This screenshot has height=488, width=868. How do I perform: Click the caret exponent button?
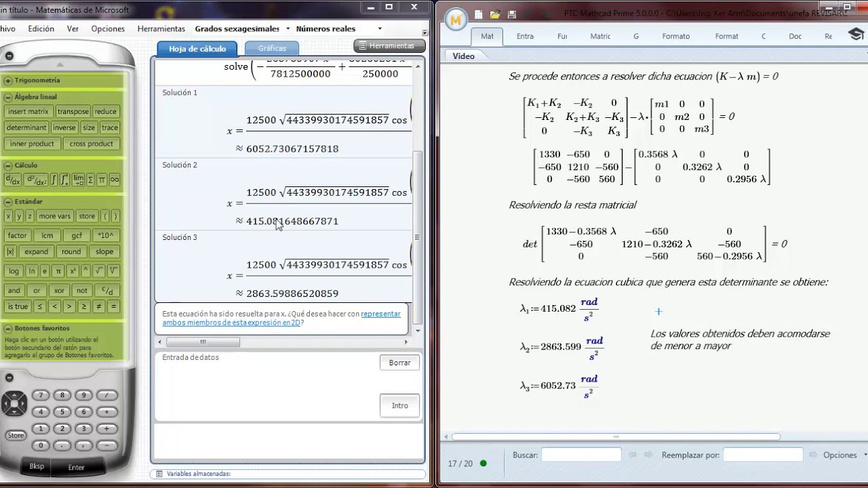pos(85,271)
